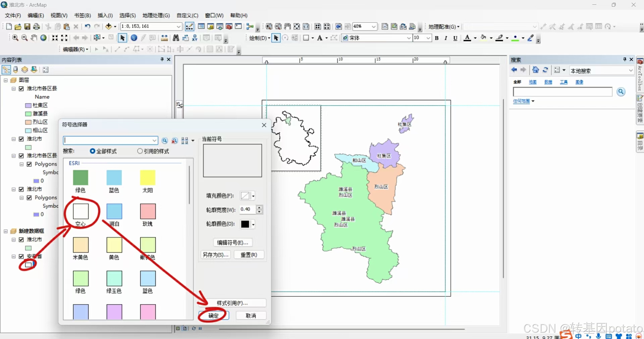
Task: Click the List By Visibility icon
Action: 24,70
